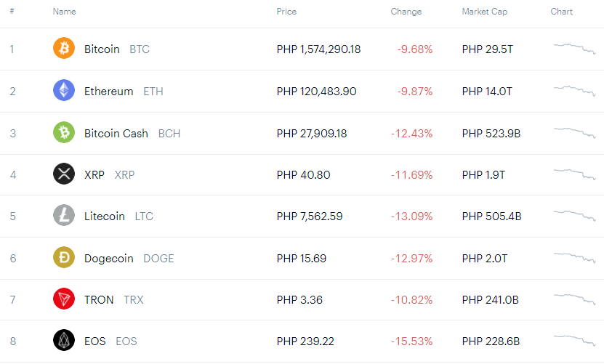Click the black EOS logo icon

[63, 340]
